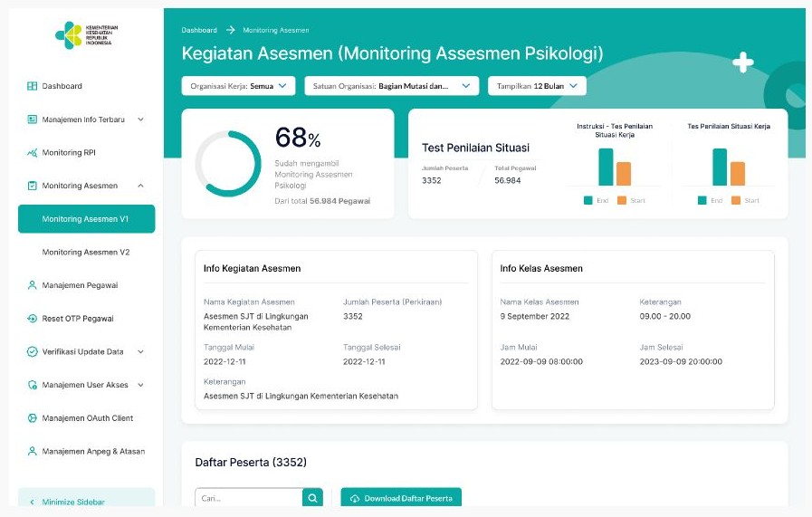812x517 pixels.
Task: Click the Daftar Peserta (3352) heading
Action: click(x=251, y=462)
